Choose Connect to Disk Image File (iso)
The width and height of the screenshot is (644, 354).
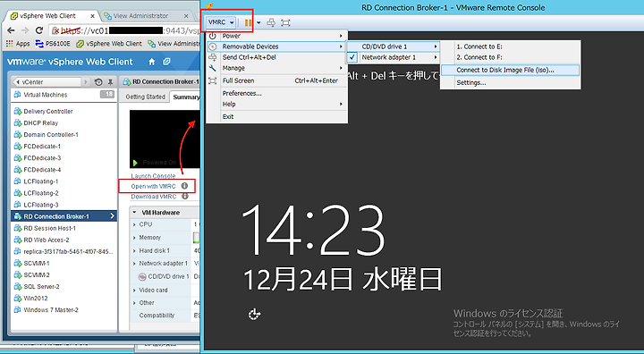[x=511, y=70]
